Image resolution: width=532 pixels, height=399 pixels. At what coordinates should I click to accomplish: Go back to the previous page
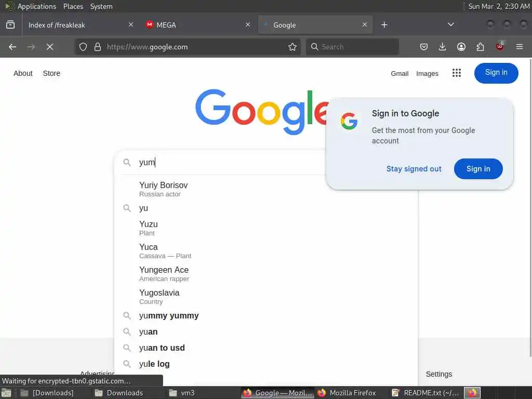pyautogui.click(x=12, y=47)
